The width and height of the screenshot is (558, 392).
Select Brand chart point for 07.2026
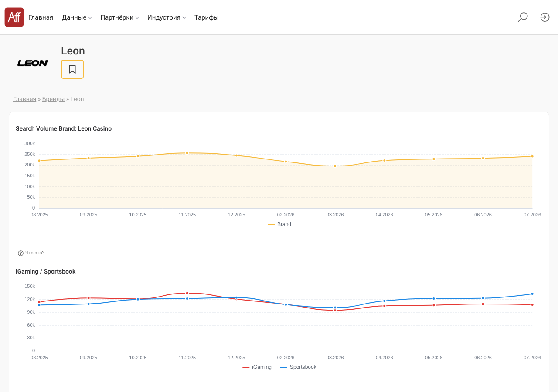[532, 156]
